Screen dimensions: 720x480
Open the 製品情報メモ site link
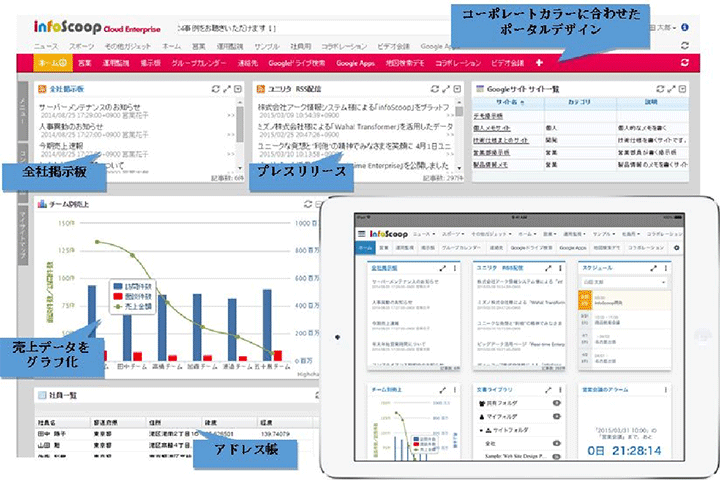tap(490, 164)
